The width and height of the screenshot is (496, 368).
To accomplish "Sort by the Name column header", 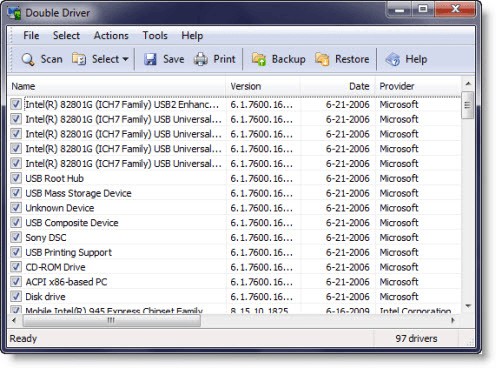I will [x=117, y=86].
